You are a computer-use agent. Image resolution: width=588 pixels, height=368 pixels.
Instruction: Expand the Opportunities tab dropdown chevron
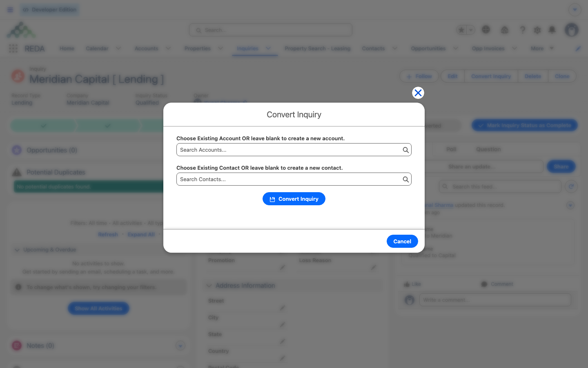(456, 48)
